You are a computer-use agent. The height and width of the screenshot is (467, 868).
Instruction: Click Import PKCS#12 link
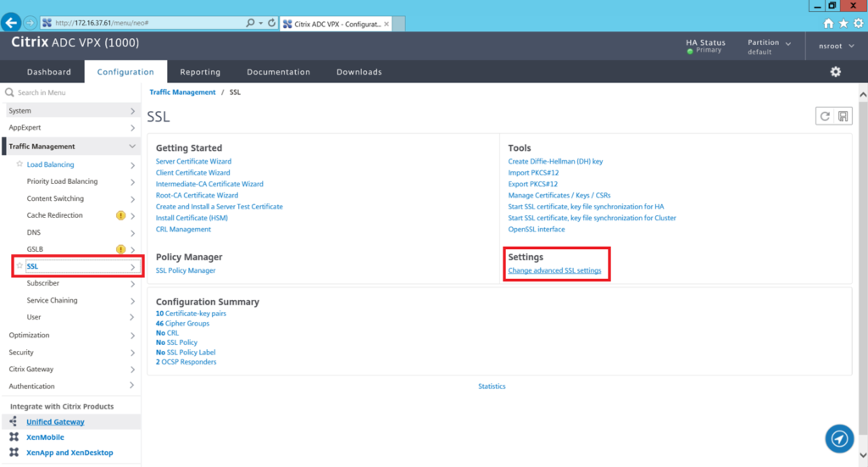click(533, 173)
